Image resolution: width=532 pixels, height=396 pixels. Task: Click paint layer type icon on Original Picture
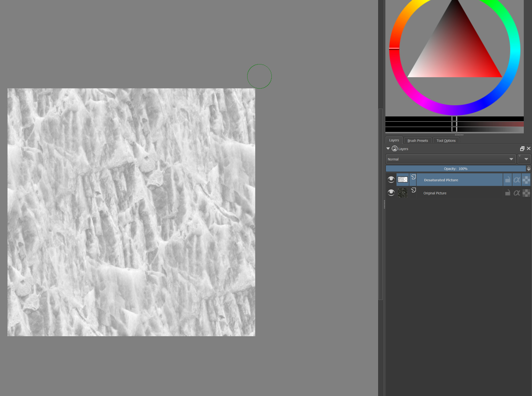click(x=413, y=190)
